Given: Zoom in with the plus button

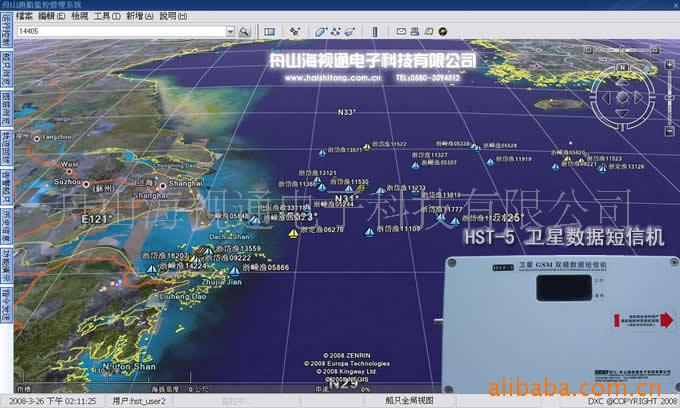Looking at the screenshot, I should (x=669, y=65).
